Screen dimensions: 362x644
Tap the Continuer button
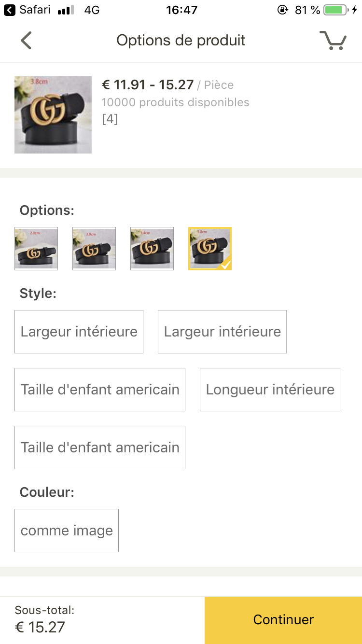pos(283,620)
